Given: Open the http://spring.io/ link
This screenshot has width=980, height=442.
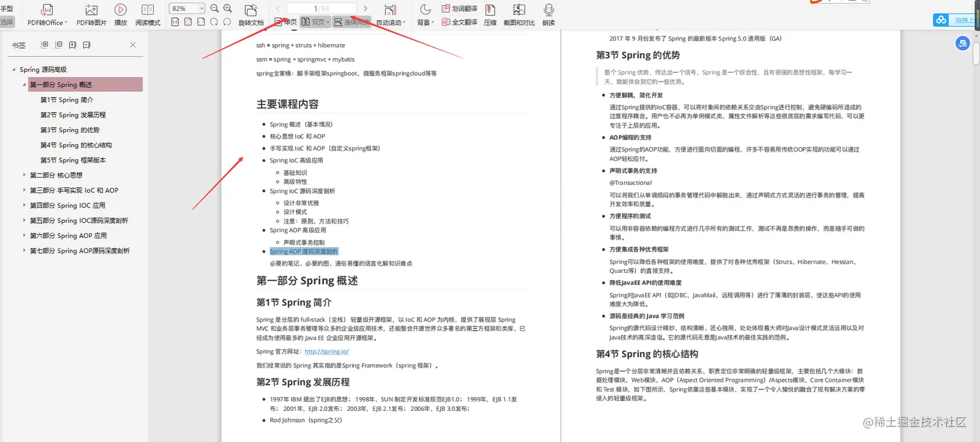Looking at the screenshot, I should (327, 351).
